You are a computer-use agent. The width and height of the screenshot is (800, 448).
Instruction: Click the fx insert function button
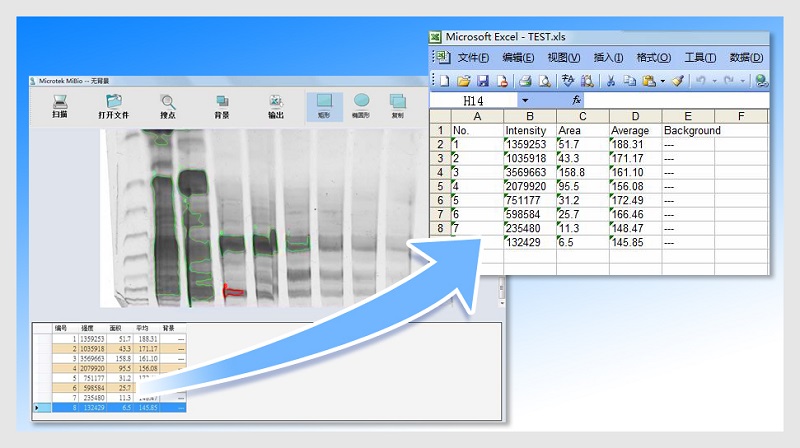(x=576, y=101)
